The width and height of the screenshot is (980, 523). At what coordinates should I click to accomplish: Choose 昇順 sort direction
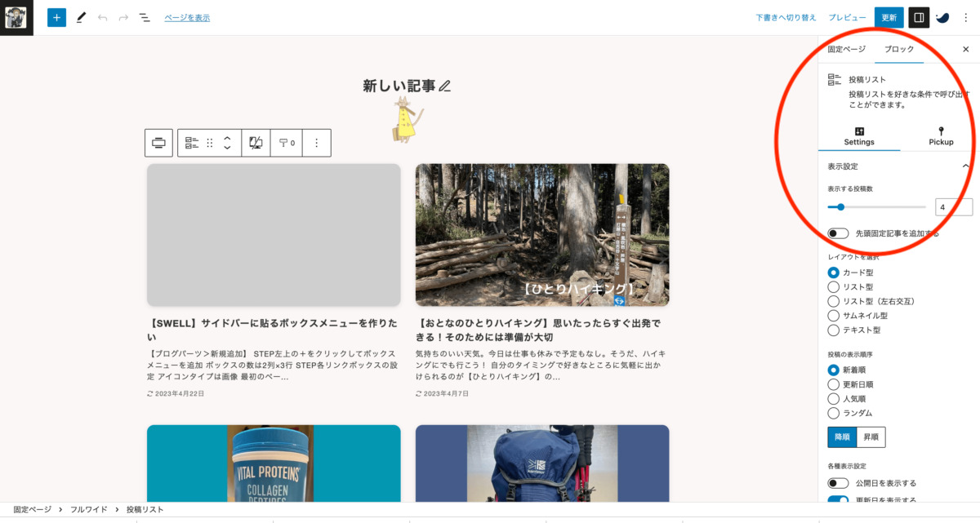click(x=871, y=437)
